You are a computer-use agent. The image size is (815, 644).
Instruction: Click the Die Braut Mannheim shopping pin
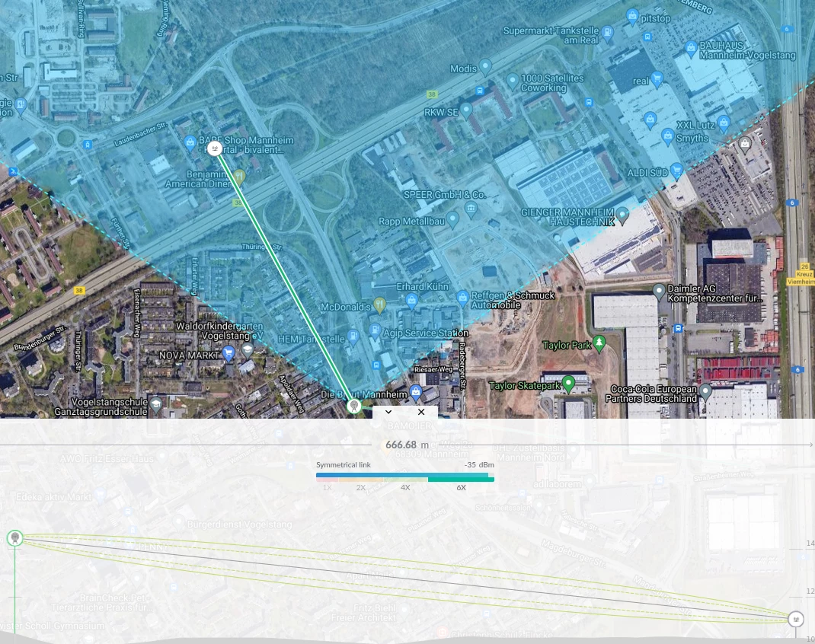[415, 393]
